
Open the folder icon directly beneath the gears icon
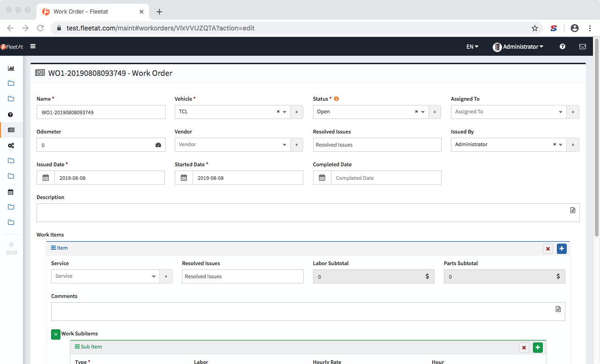(x=11, y=161)
